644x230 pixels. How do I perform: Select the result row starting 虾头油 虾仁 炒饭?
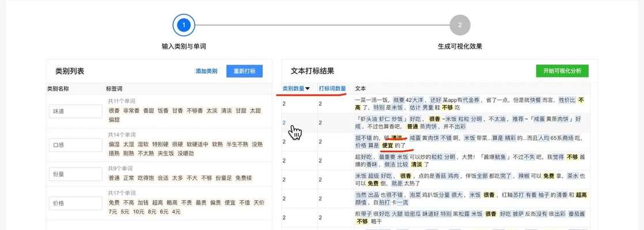[x=436, y=122]
